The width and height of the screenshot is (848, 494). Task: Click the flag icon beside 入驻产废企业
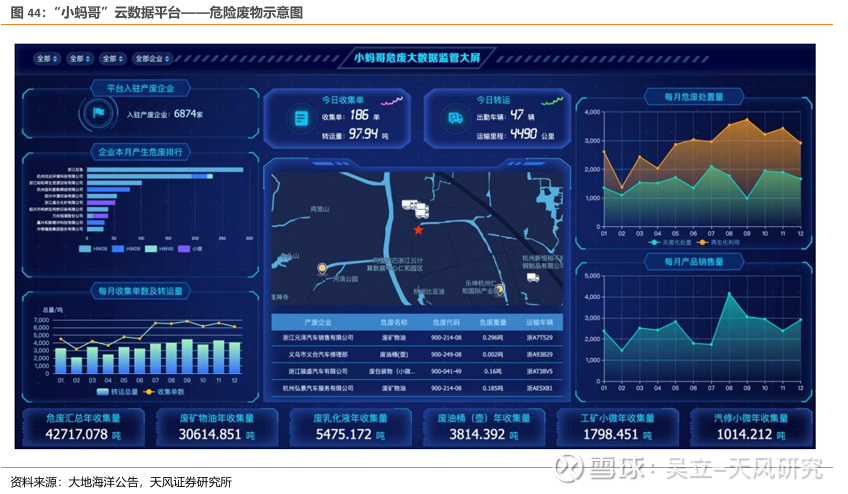point(98,113)
